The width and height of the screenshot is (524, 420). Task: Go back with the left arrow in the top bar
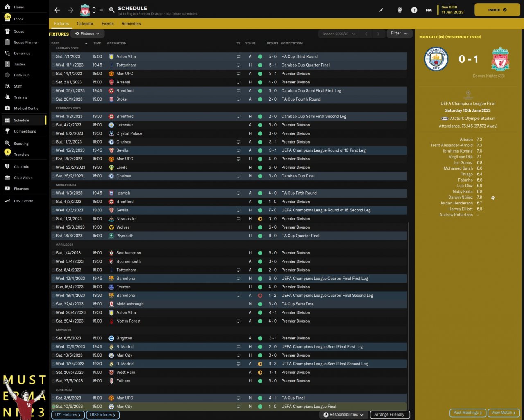pyautogui.click(x=57, y=10)
